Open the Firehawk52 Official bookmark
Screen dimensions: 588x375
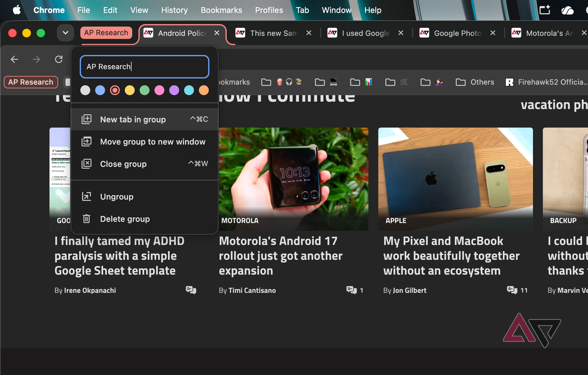point(547,82)
